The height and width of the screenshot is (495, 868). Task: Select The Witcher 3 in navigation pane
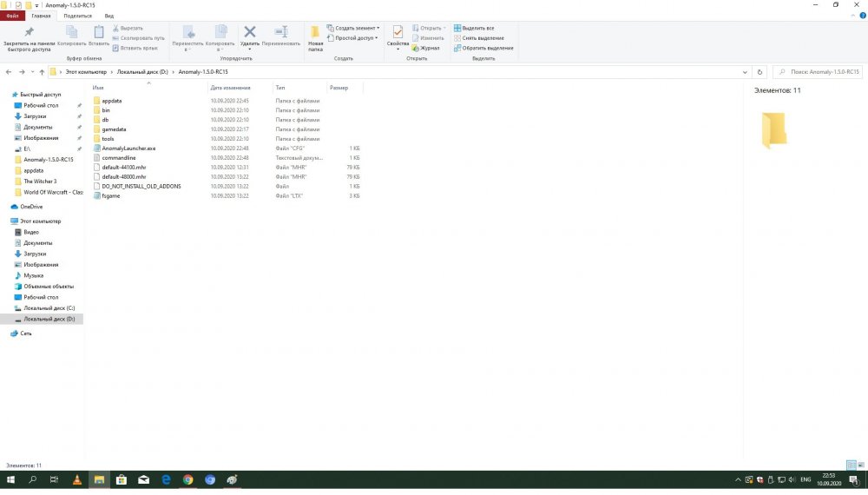(40, 181)
